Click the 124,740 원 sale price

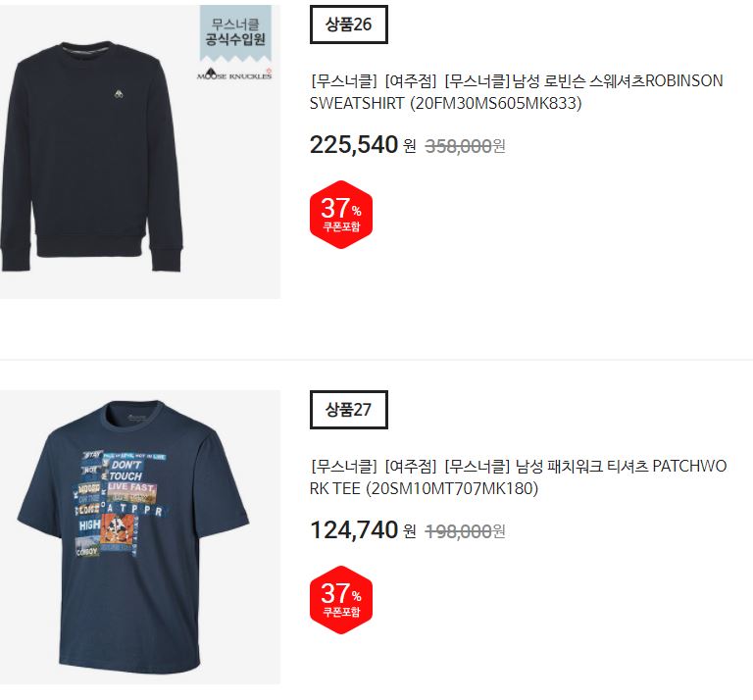pos(363,530)
